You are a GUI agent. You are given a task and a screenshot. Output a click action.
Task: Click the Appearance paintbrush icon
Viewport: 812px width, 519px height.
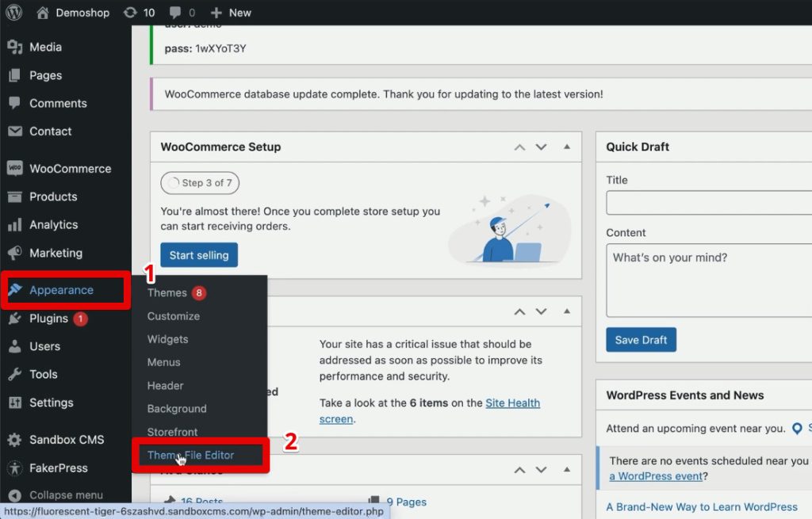tap(15, 290)
